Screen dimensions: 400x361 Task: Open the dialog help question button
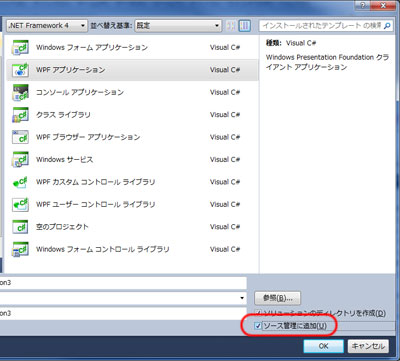point(364,5)
